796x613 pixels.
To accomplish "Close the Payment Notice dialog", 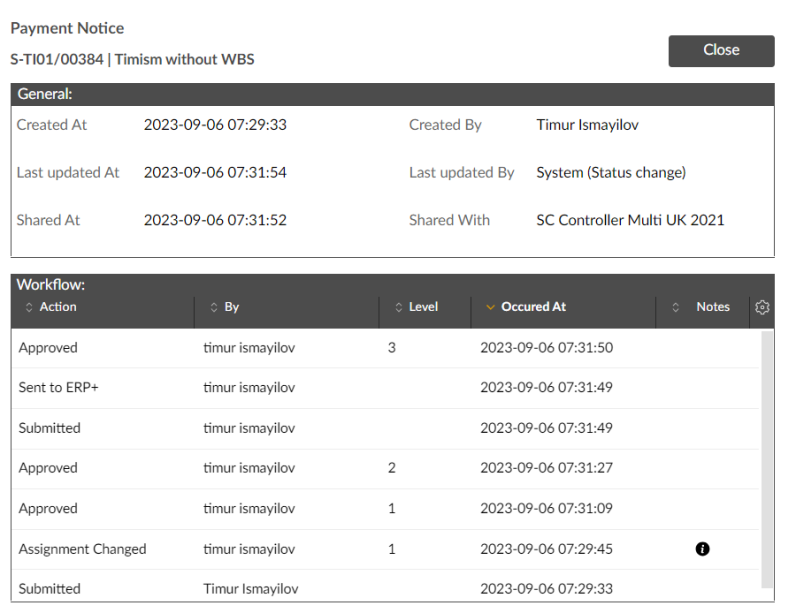I will [721, 50].
